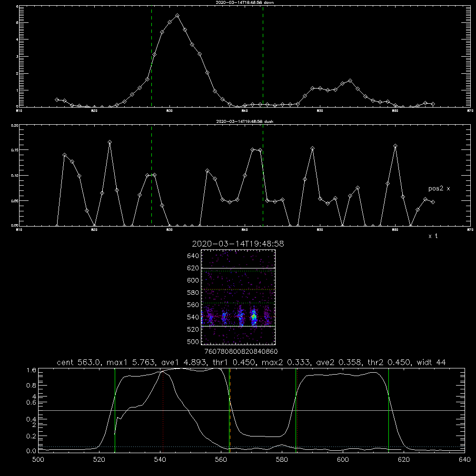Click the 'pos2 x' label
This screenshot has width=476, height=476.
point(439,188)
